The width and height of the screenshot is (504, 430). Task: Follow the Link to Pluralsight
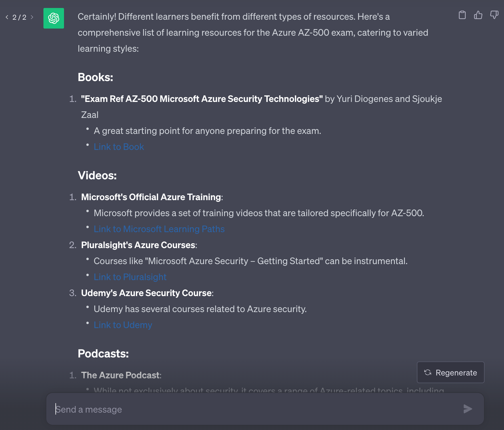130,277
